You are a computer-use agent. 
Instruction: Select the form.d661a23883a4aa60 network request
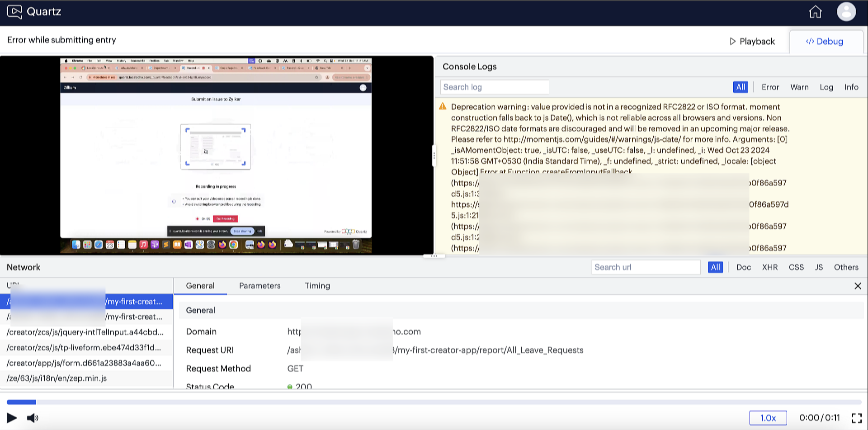(86, 363)
